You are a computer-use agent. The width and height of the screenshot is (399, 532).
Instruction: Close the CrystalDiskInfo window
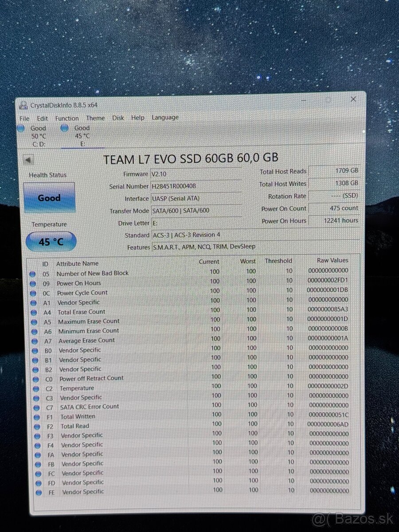(x=353, y=99)
